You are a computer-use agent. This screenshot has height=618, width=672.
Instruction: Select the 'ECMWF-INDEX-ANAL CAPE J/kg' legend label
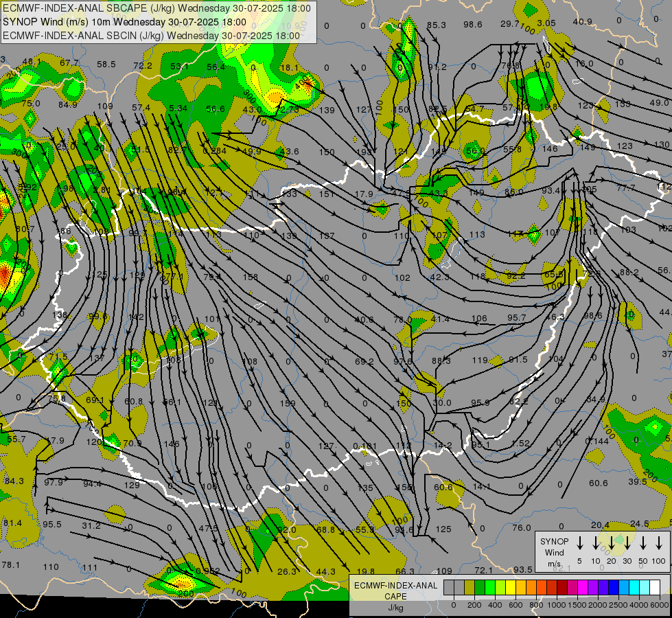(395, 596)
